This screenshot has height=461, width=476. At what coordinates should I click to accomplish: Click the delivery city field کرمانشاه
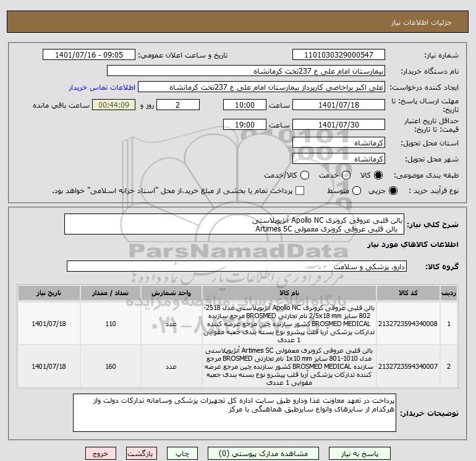[339, 159]
